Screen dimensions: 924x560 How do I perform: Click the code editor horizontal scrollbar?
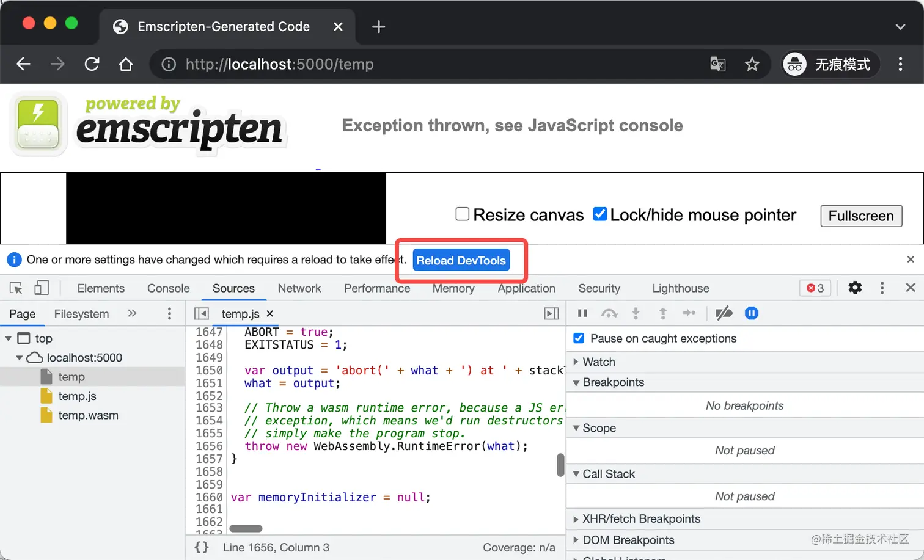[x=246, y=528]
